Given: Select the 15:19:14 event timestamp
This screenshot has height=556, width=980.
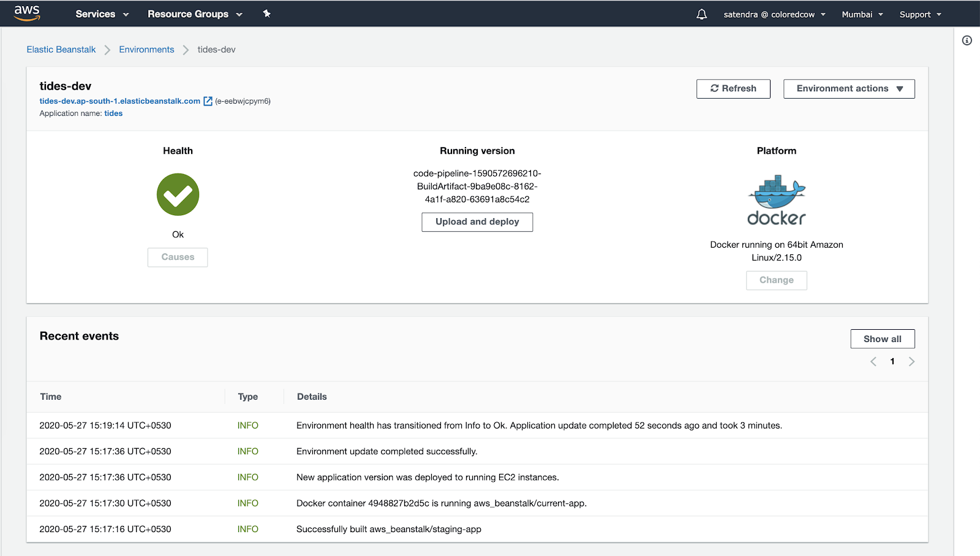Looking at the screenshot, I should pyautogui.click(x=105, y=425).
